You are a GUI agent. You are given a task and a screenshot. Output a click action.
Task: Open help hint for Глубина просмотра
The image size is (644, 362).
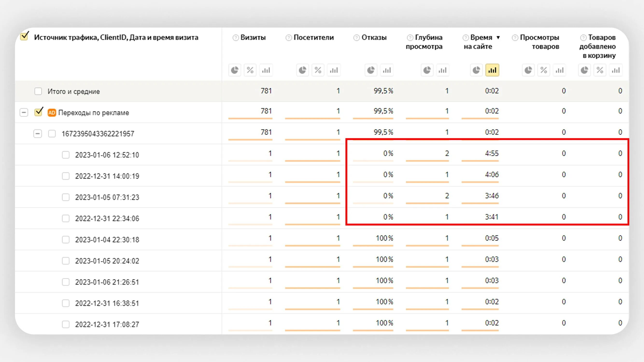(410, 38)
